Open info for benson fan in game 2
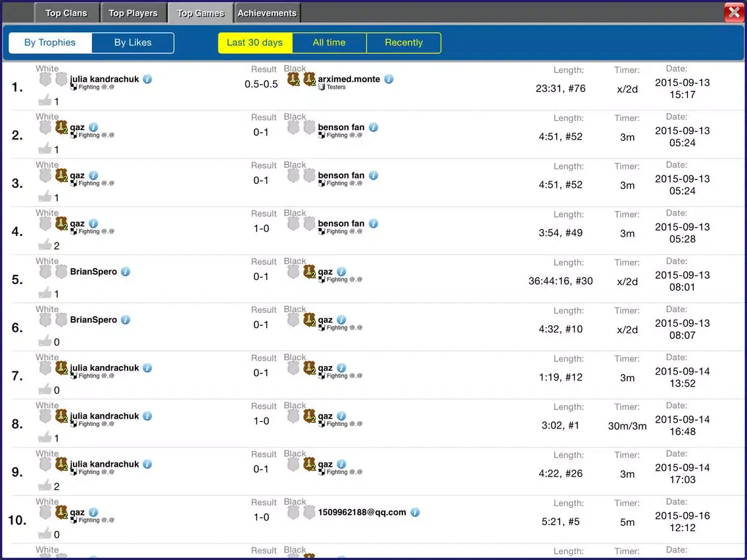Screen dimensions: 747x560 coord(373,127)
